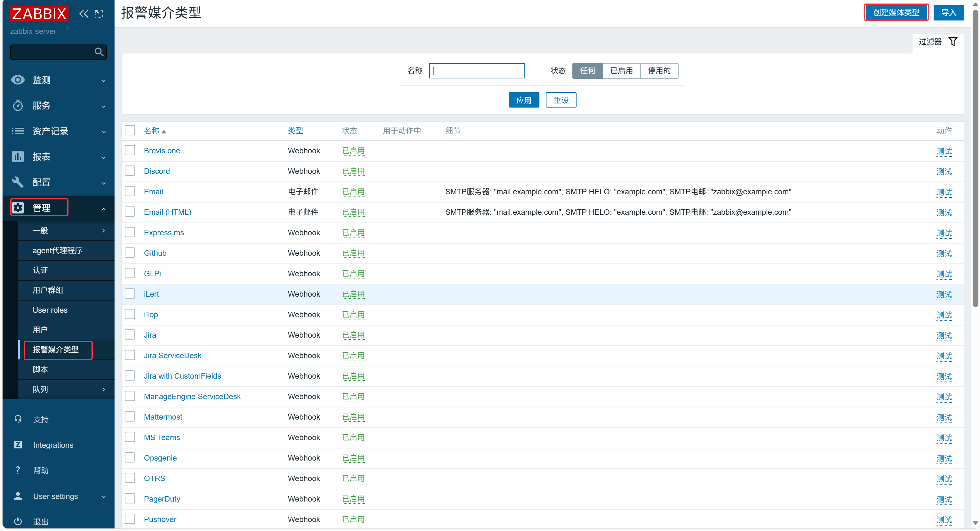Expand the 服务 menu chevron

tap(103, 106)
